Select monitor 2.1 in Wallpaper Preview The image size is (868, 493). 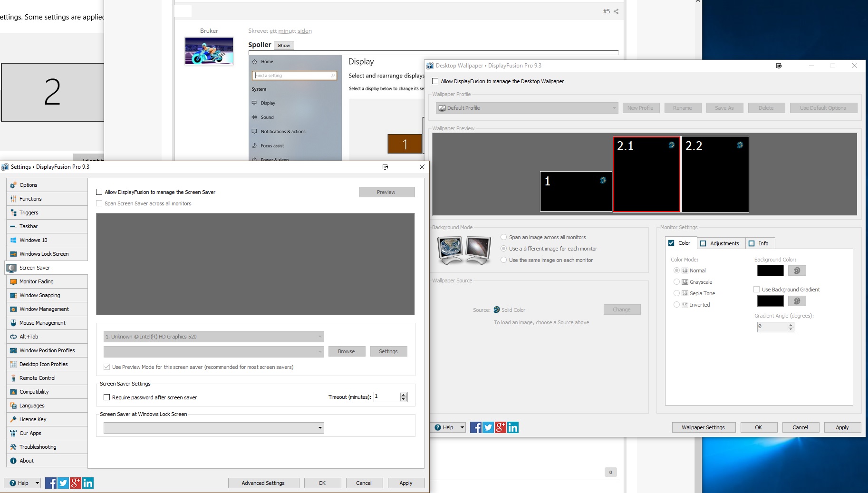[x=646, y=174]
